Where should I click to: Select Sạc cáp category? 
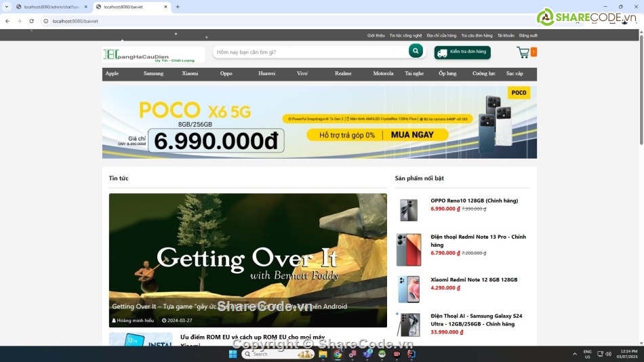click(x=515, y=73)
